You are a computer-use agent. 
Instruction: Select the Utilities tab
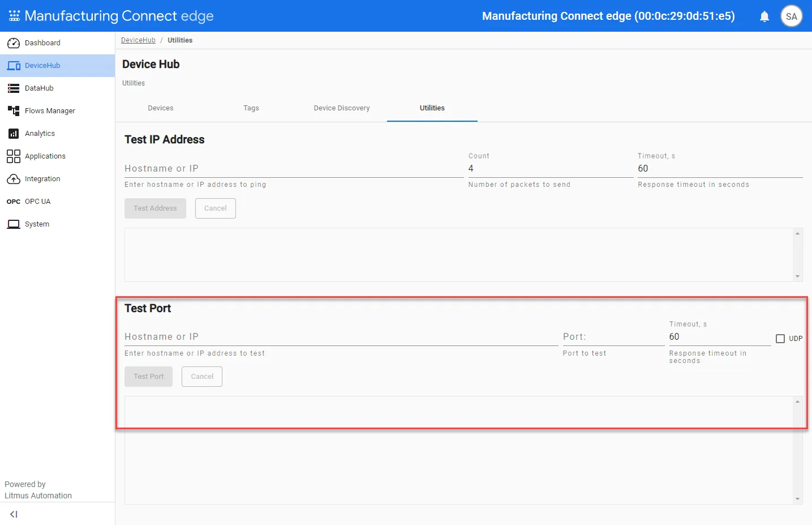coord(432,108)
